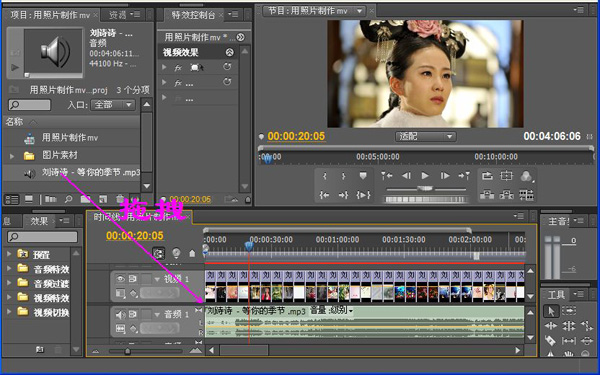Go to In point in program monitor

324,195
